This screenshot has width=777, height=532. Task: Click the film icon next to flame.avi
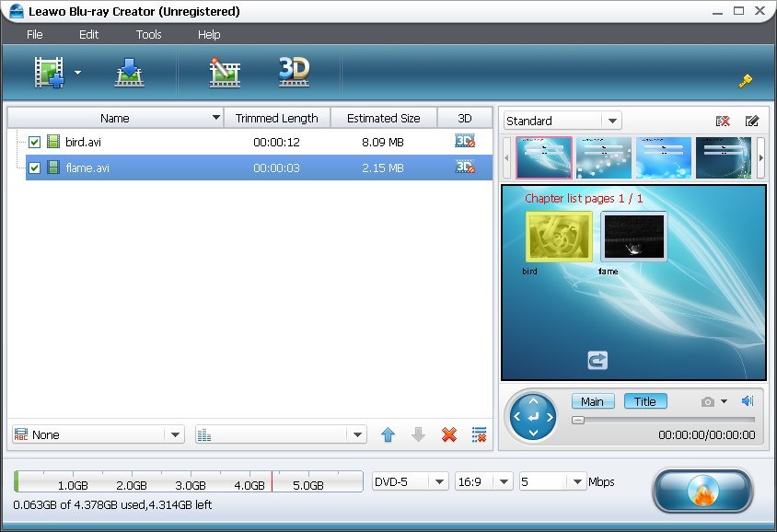click(53, 168)
